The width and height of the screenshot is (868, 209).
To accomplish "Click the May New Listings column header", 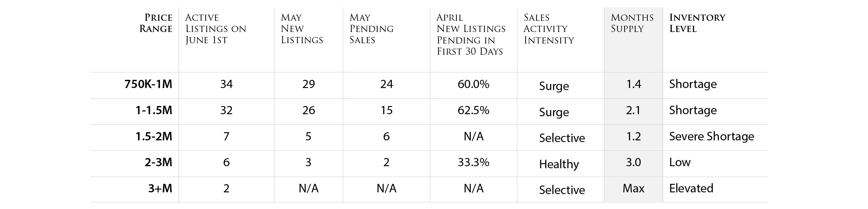I will [302, 29].
